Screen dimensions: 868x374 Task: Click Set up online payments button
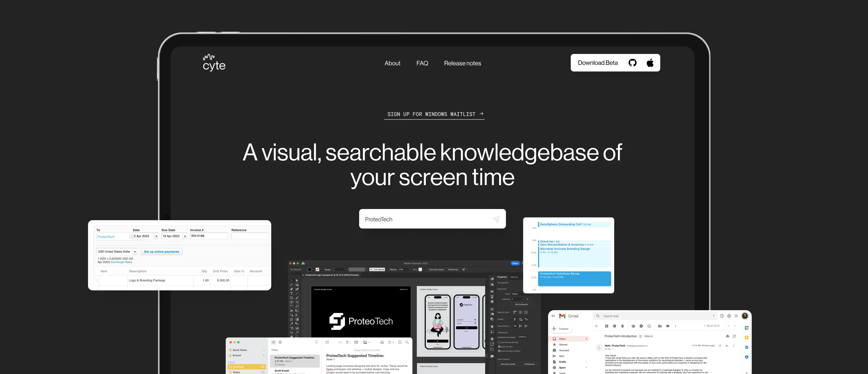pos(162,252)
